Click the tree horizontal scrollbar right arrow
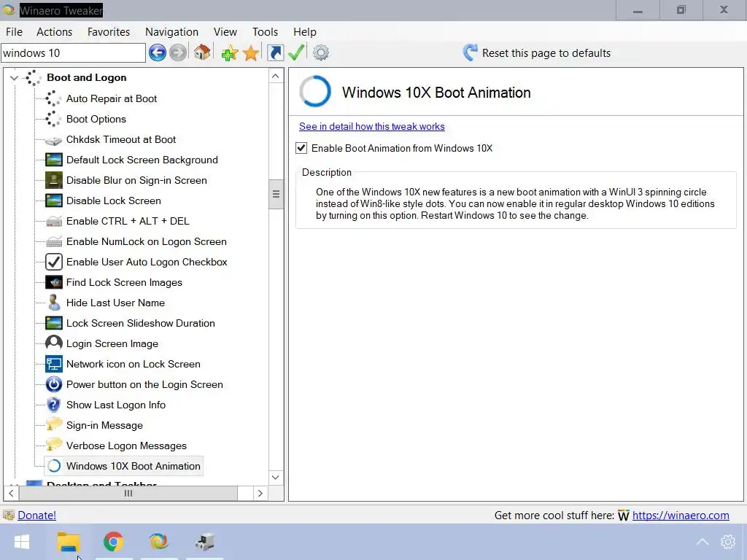This screenshot has height=560, width=747. click(x=260, y=494)
